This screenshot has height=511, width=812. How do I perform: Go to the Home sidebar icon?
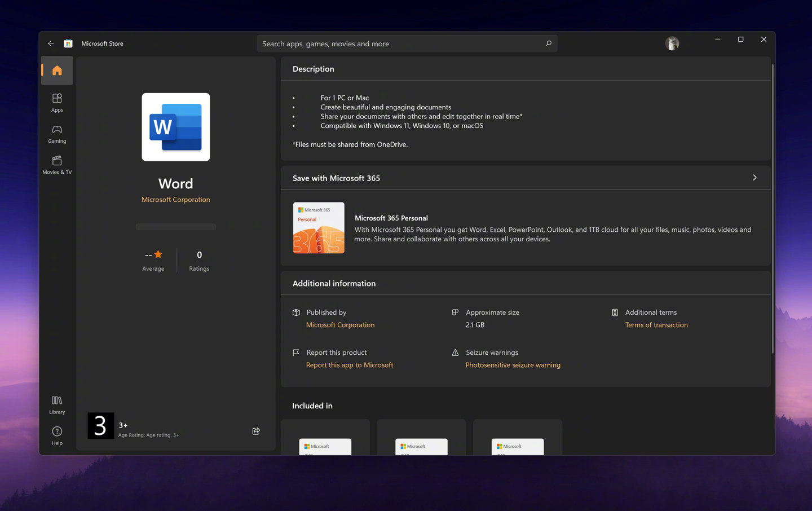tap(57, 71)
